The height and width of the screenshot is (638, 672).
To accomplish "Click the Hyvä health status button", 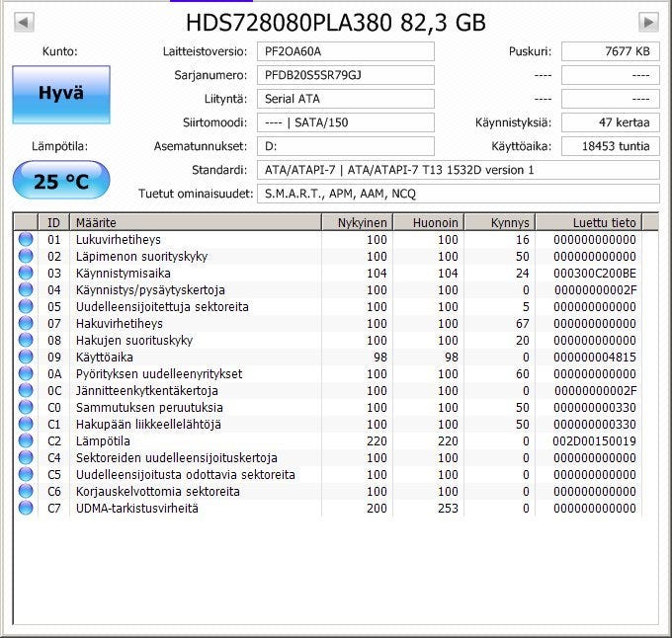I will (x=61, y=95).
